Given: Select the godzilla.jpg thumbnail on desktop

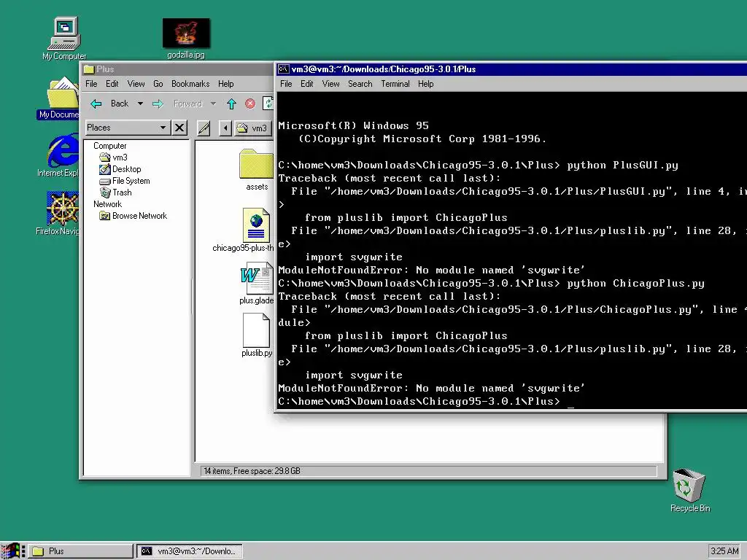Looking at the screenshot, I should [x=186, y=34].
